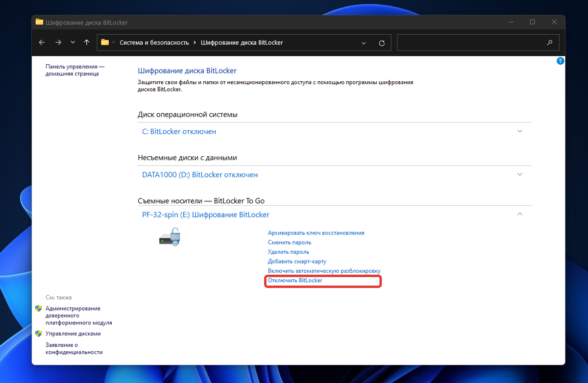Expand DATA1000 (D:) drive chevron
This screenshot has width=588, height=383.
click(520, 174)
